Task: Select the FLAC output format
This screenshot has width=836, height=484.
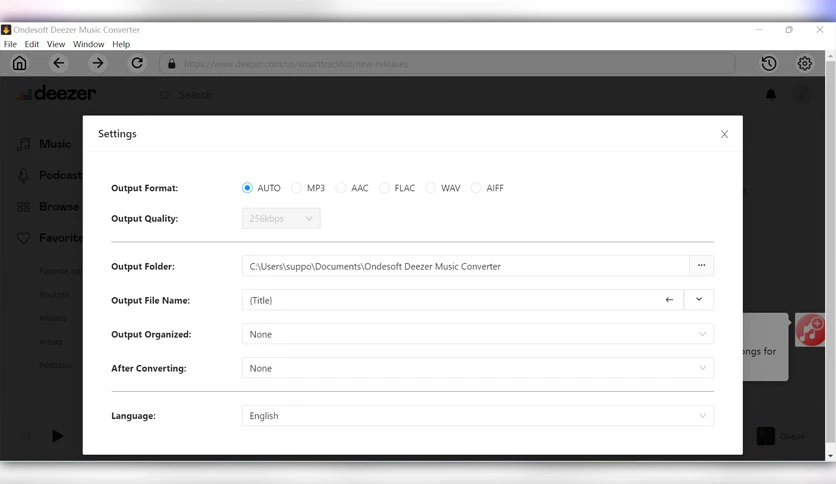Action: pos(384,188)
